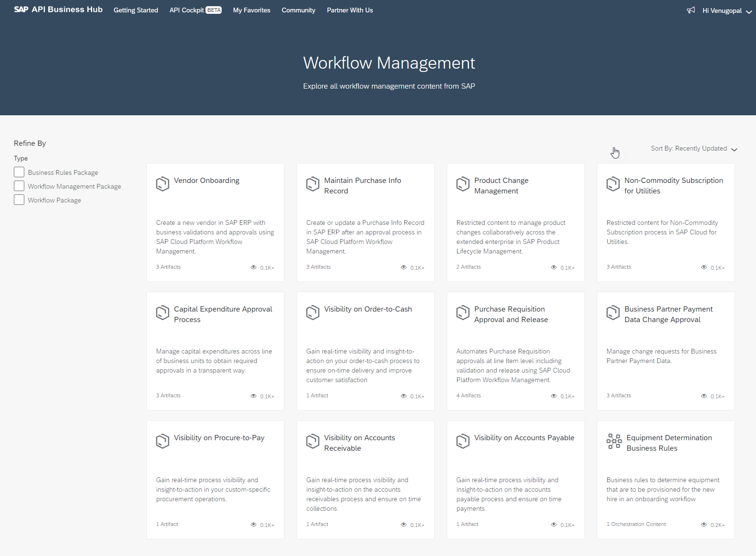Click the Visibility on Accounts Payable description
Image resolution: width=756 pixels, height=556 pixels.
[509, 494]
